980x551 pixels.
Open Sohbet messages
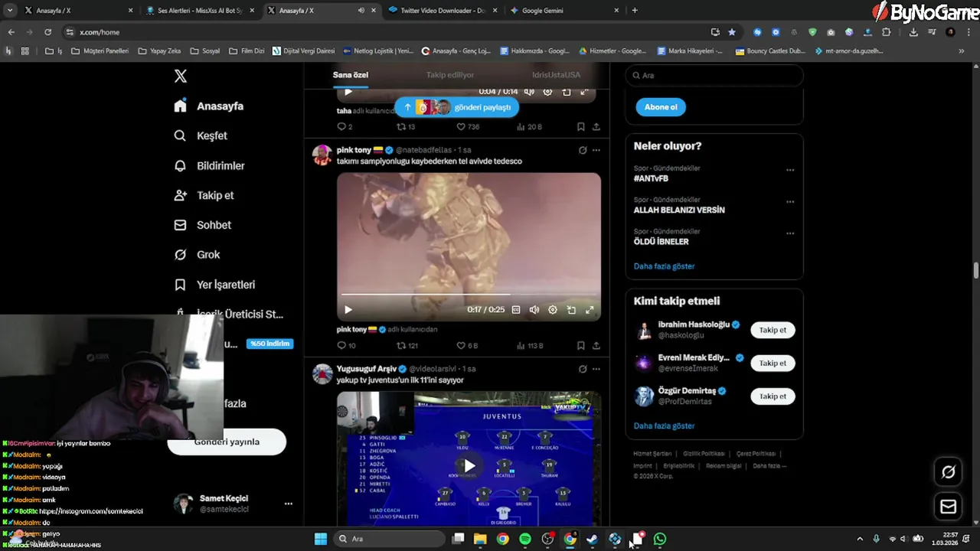(x=202, y=225)
